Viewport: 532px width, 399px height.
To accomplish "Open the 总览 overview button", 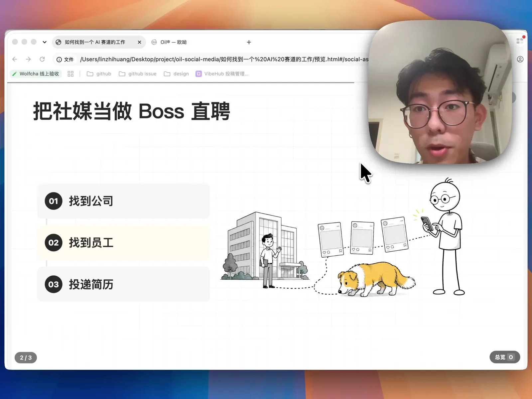I will (505, 357).
